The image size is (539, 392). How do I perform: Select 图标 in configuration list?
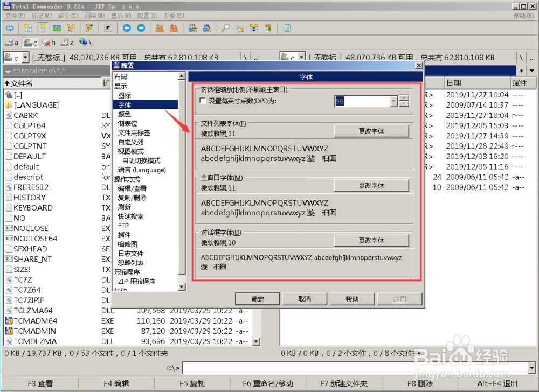125,95
